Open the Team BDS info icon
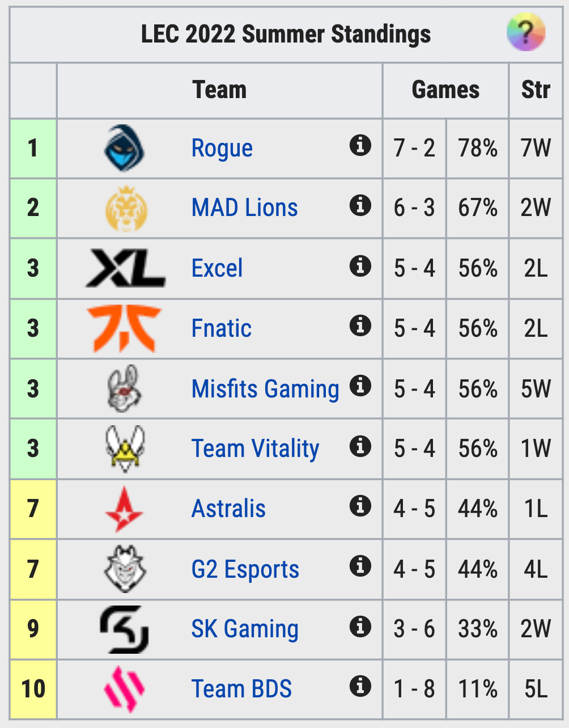This screenshot has width=569, height=728. pyautogui.click(x=360, y=686)
